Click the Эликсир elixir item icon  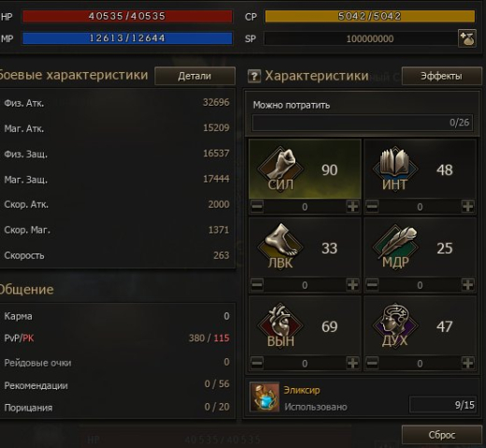pos(264,397)
